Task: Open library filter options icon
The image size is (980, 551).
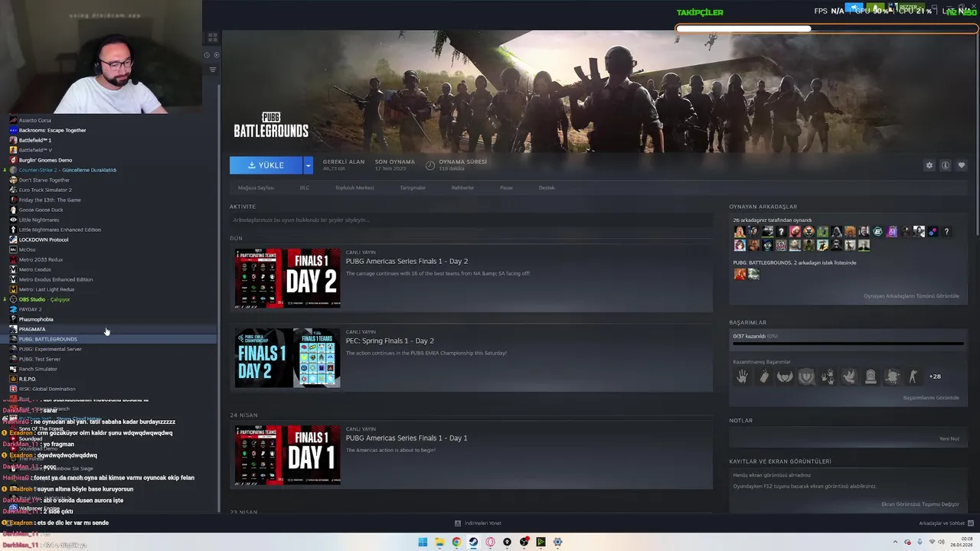Action: [213, 70]
